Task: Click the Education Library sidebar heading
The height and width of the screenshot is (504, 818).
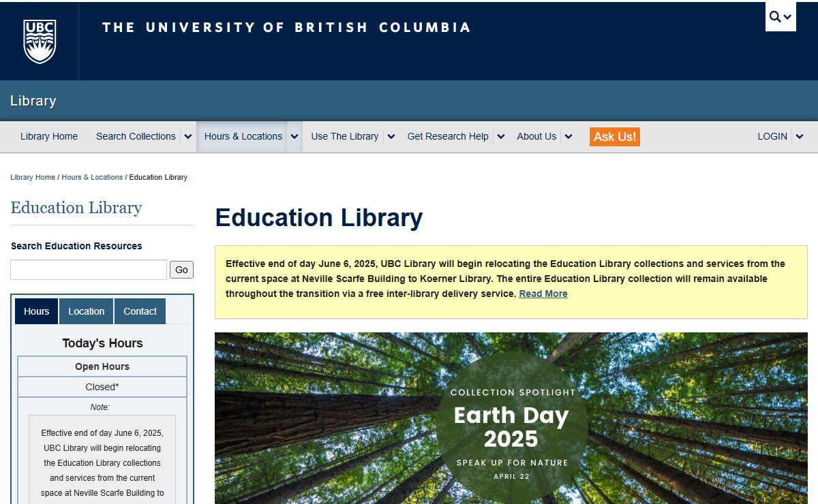Action: click(x=76, y=208)
